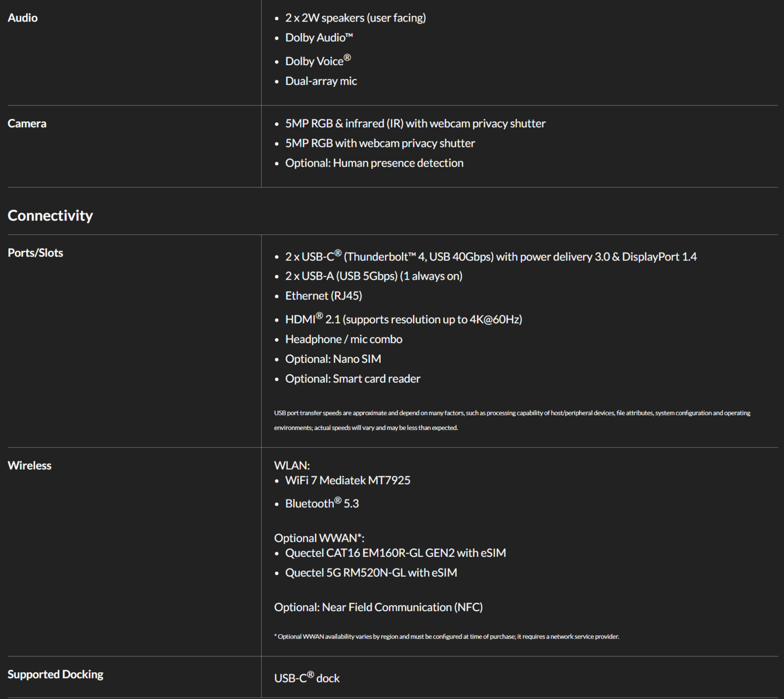Viewport: 784px width, 699px height.
Task: Click the WiFi 7 Mediatek MT7925 entry
Action: click(x=347, y=481)
